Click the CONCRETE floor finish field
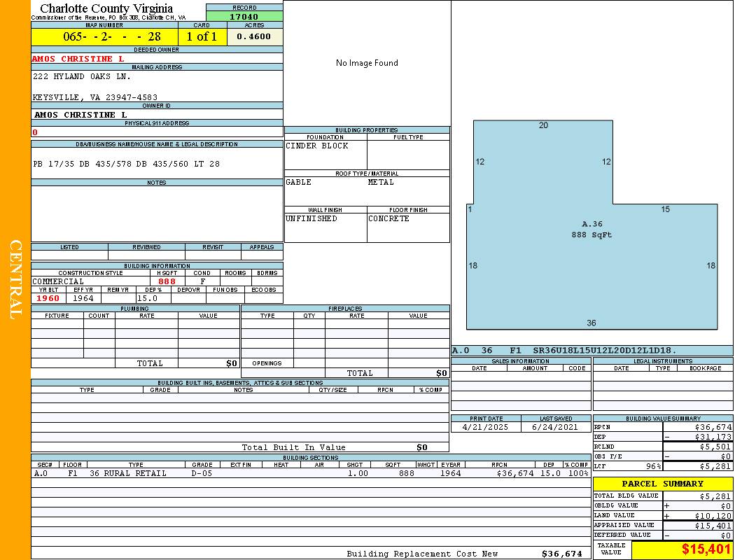 407,226
